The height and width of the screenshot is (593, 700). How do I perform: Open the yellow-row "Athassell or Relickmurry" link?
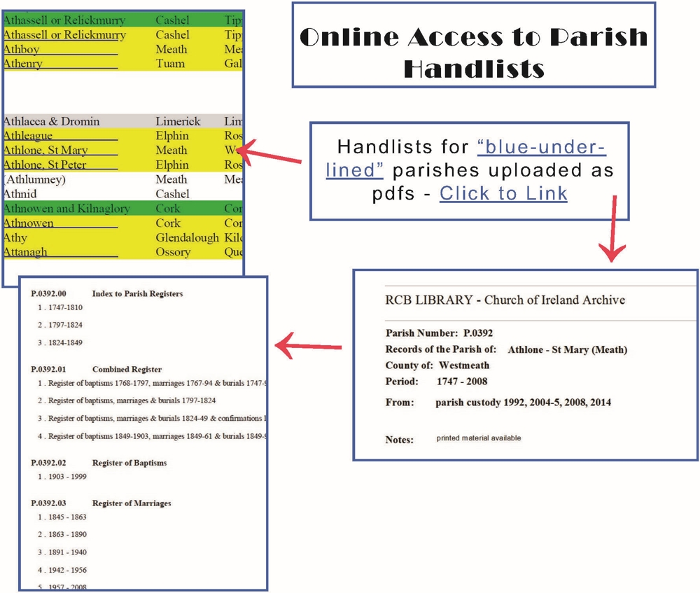coord(64,35)
